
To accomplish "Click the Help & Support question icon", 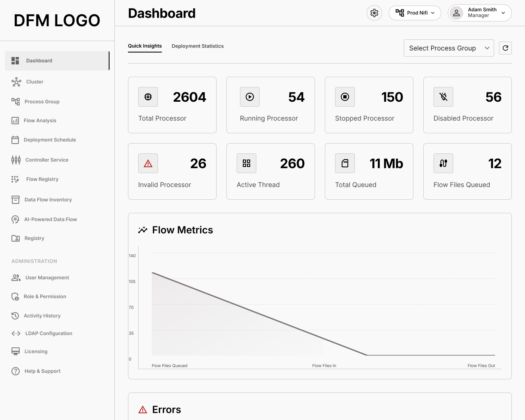I will [16, 371].
